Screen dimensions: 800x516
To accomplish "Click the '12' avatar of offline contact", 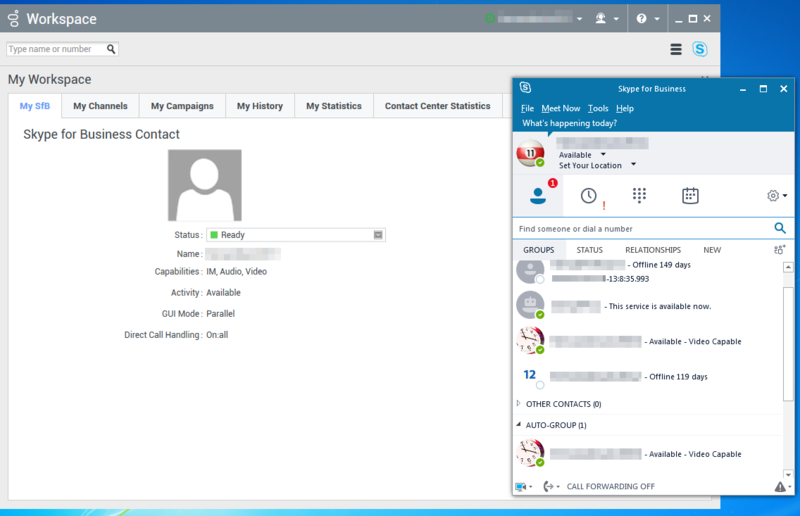I will tap(530, 375).
